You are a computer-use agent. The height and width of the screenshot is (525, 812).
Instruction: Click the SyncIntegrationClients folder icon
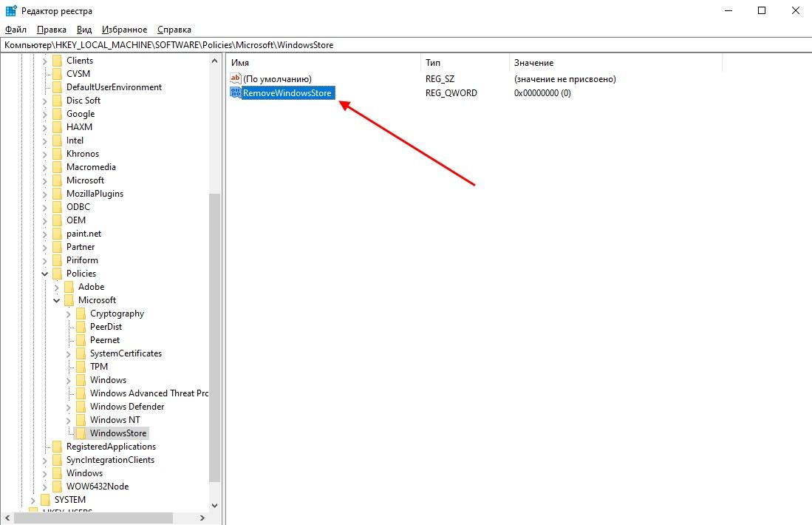point(57,460)
